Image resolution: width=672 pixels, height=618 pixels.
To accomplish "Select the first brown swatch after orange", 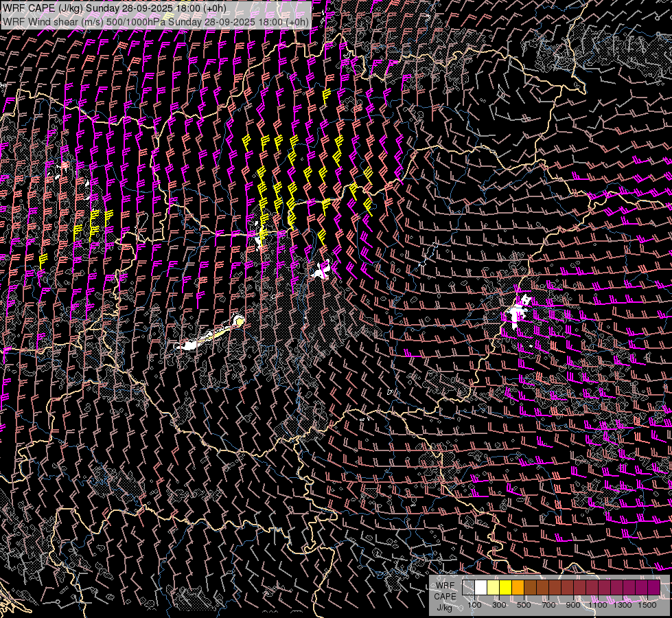I will [530, 587].
